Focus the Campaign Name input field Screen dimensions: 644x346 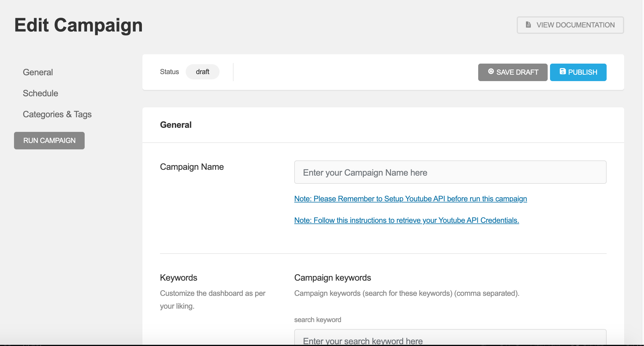(450, 172)
